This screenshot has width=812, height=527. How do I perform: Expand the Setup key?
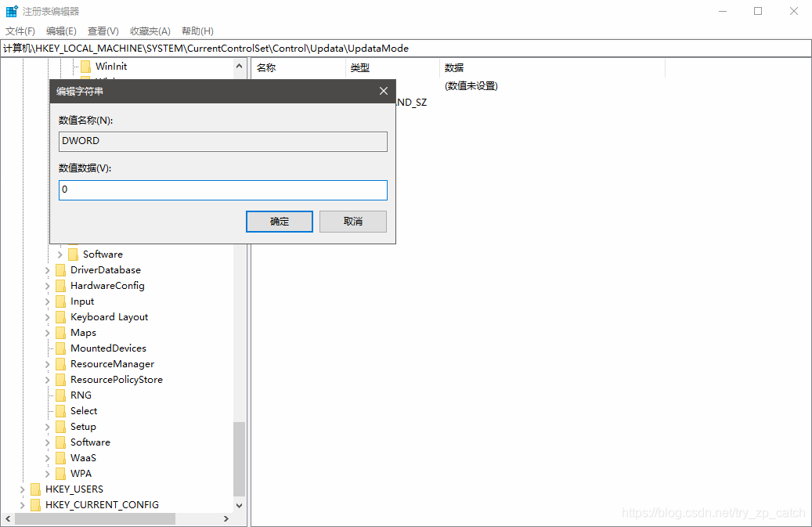click(x=48, y=427)
